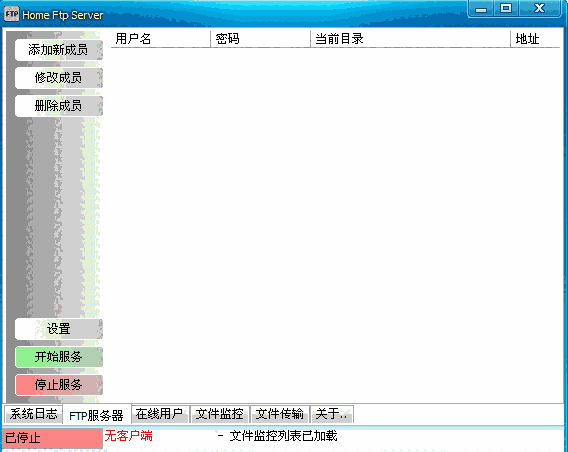Image resolution: width=568 pixels, height=452 pixels.
Task: Click the 密码 column header
Action: coord(260,39)
